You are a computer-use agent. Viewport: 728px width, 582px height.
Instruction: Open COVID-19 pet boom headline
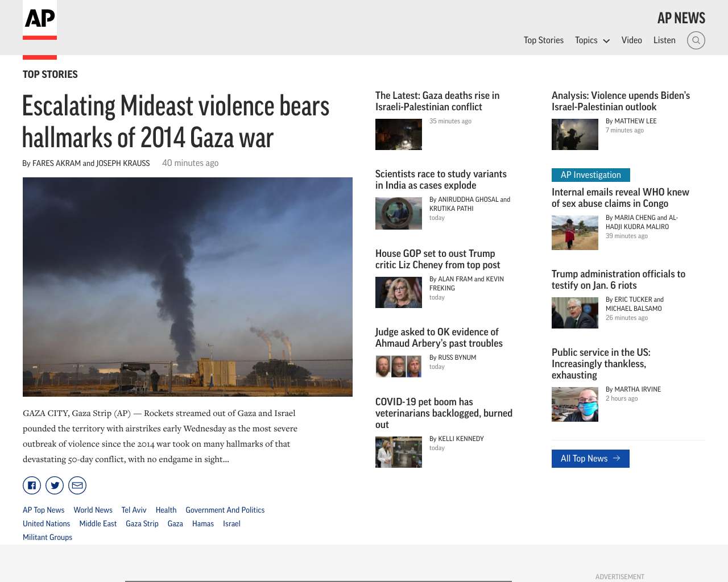[444, 413]
